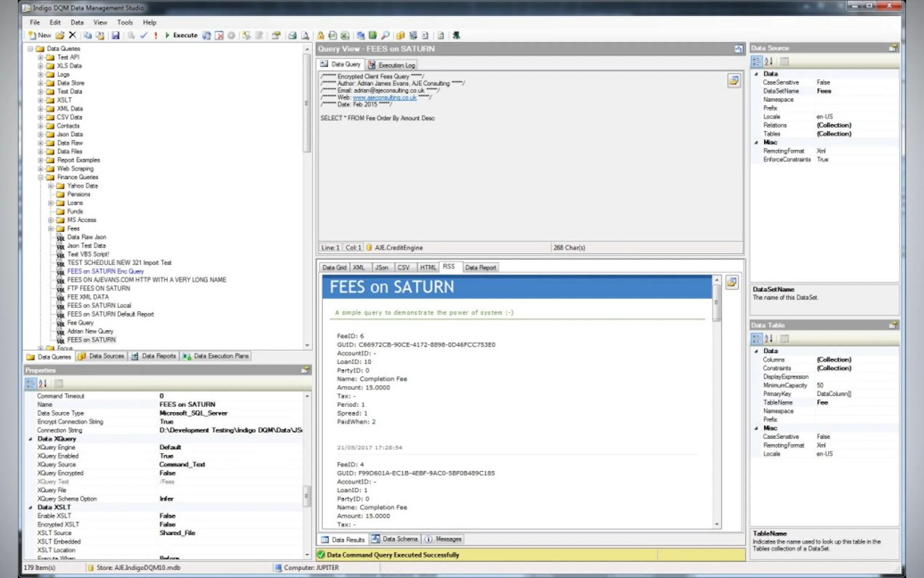
Task: Switch to the Data Grid results tab
Action: (x=334, y=268)
